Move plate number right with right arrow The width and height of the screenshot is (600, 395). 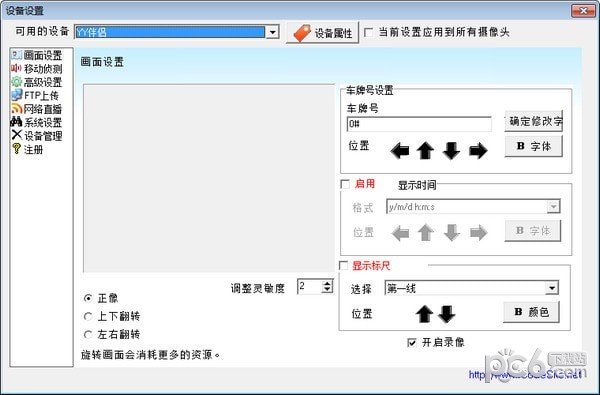click(x=478, y=150)
